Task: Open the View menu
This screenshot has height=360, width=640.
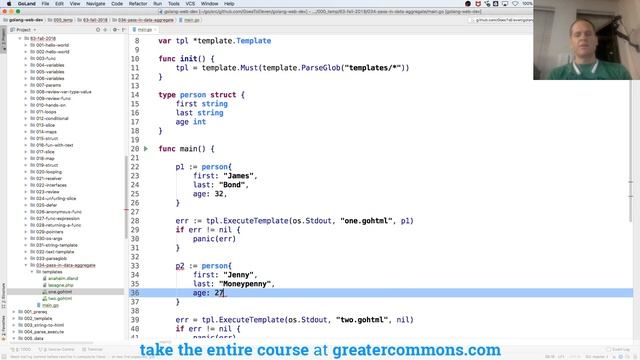Action: click(x=75, y=4)
